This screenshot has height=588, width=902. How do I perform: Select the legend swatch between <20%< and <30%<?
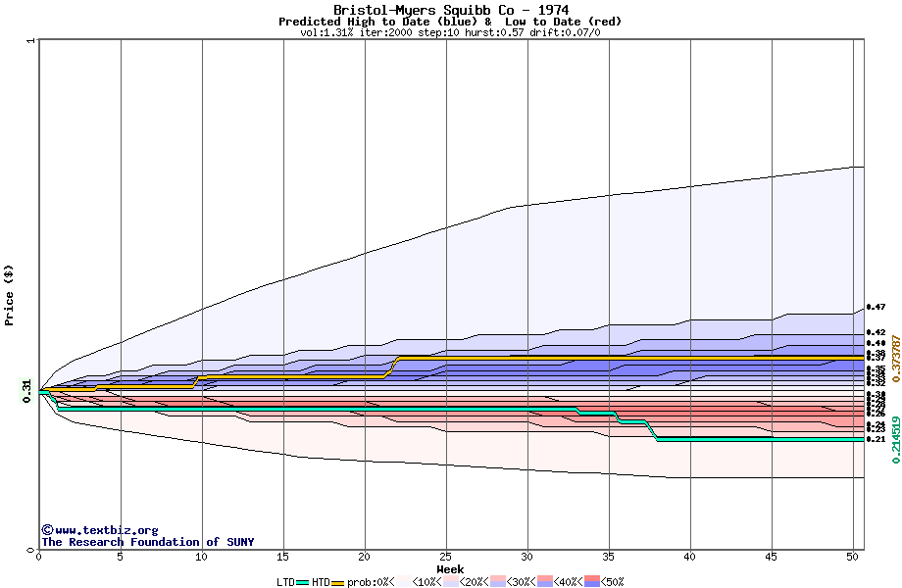coord(498,582)
